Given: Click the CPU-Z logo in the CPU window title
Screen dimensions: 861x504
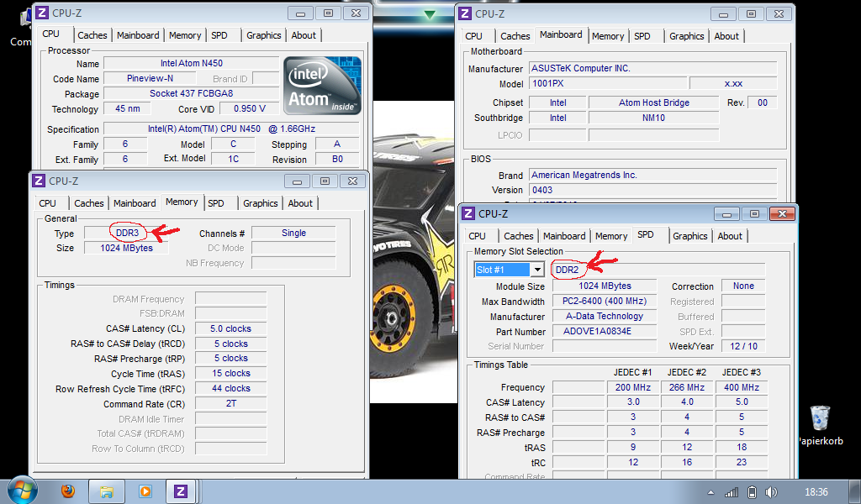Looking at the screenshot, I should (42, 13).
